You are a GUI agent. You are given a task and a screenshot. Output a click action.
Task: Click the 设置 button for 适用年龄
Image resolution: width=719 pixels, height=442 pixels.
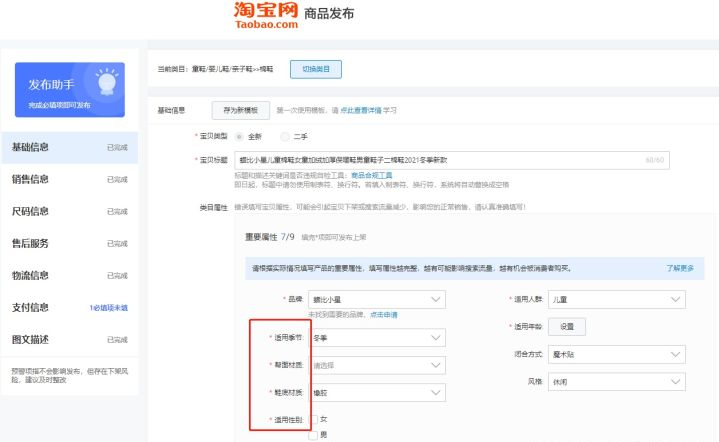pos(567,327)
